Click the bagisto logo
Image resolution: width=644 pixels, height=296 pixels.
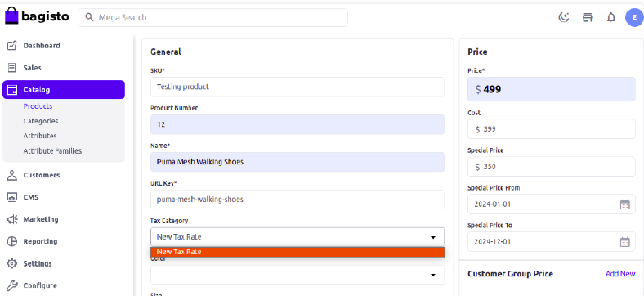coord(37,16)
